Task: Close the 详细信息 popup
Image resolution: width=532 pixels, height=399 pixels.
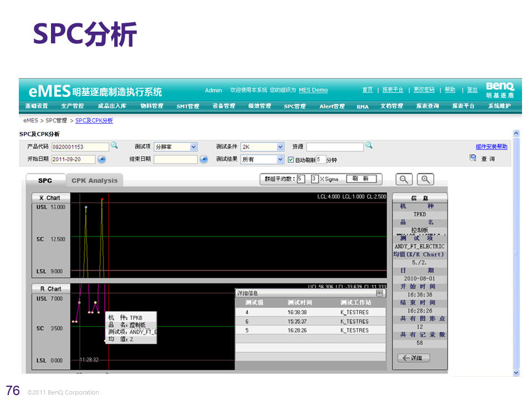Action: point(379,293)
